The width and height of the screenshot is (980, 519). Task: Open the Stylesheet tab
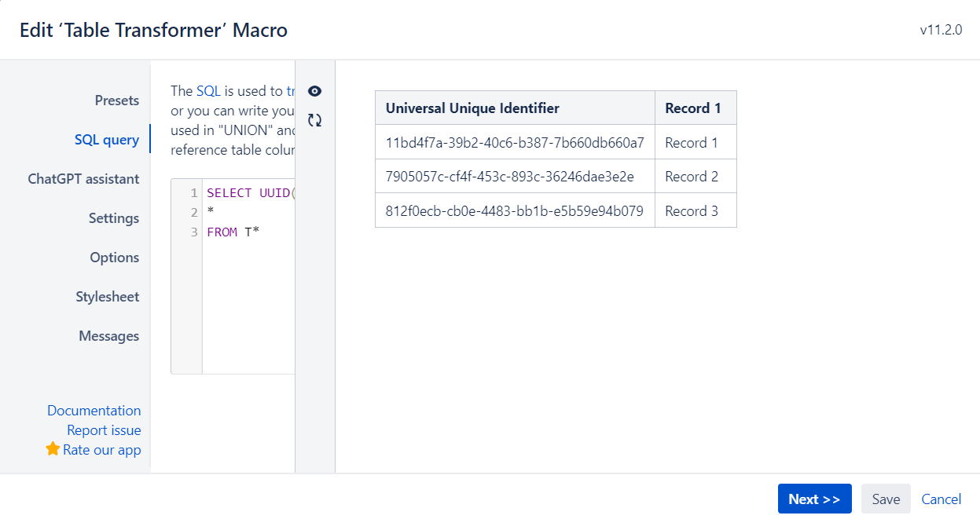108,296
